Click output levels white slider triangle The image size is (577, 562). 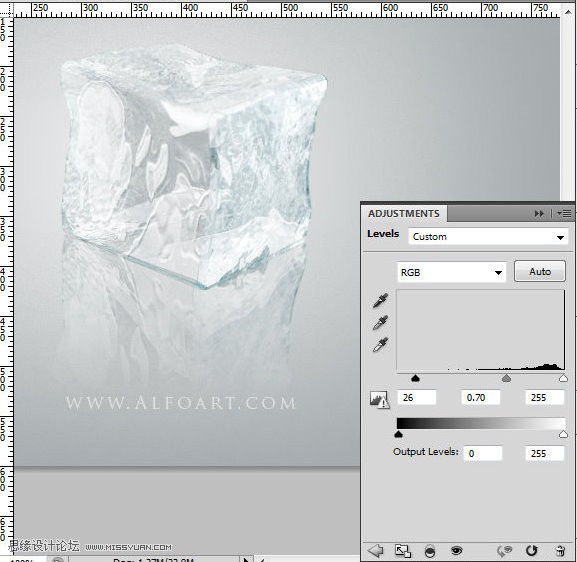(563, 434)
